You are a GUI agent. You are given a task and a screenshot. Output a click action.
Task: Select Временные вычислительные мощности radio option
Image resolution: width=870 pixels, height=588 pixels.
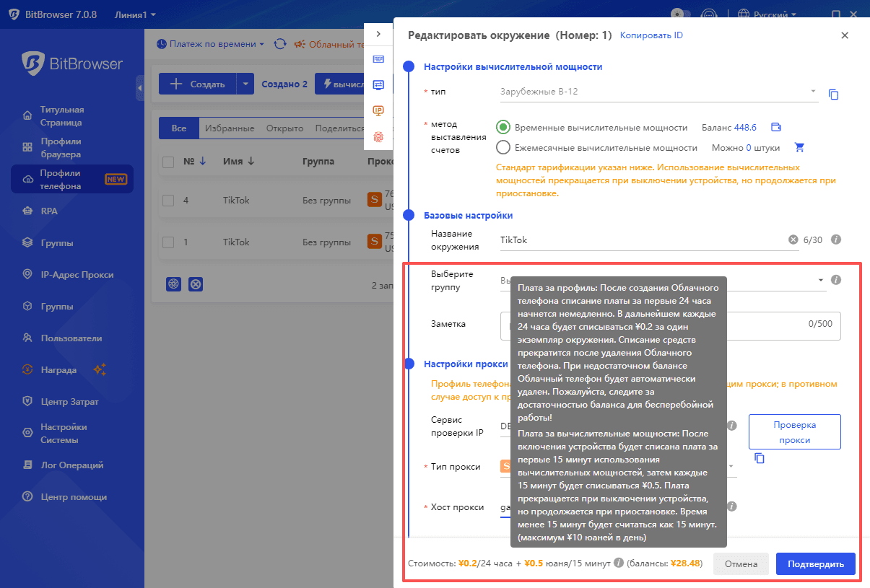(x=503, y=128)
